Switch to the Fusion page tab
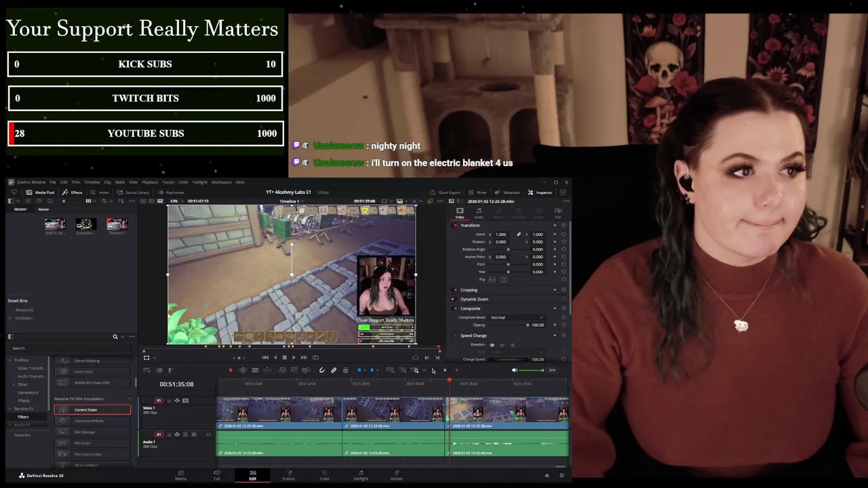 click(289, 475)
